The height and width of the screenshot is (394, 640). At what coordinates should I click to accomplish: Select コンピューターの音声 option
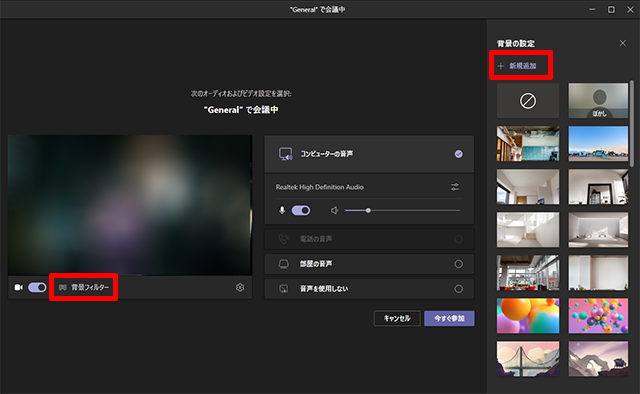pyautogui.click(x=369, y=154)
